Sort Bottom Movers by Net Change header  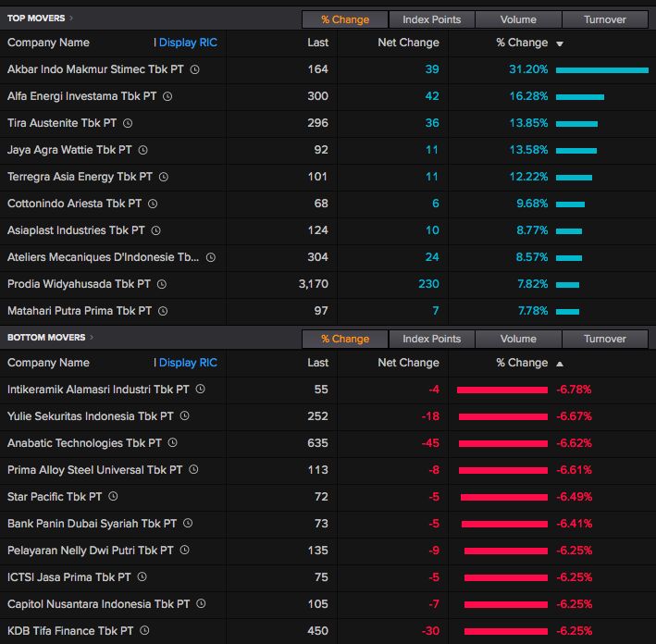tap(408, 363)
